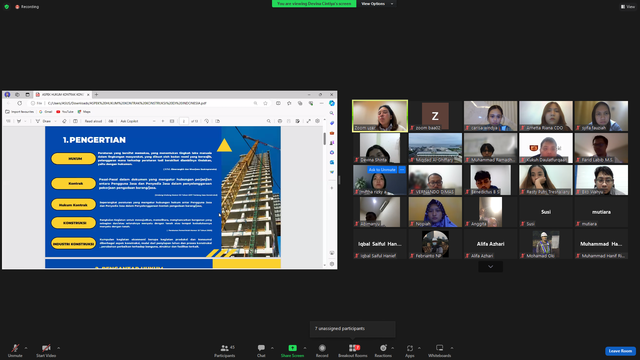The image size is (640, 360).
Task: Open the Reactions menu
Action: [x=383, y=350]
